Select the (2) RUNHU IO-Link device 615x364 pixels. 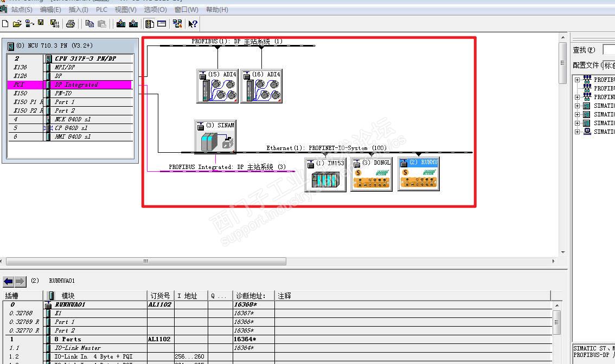click(x=419, y=174)
